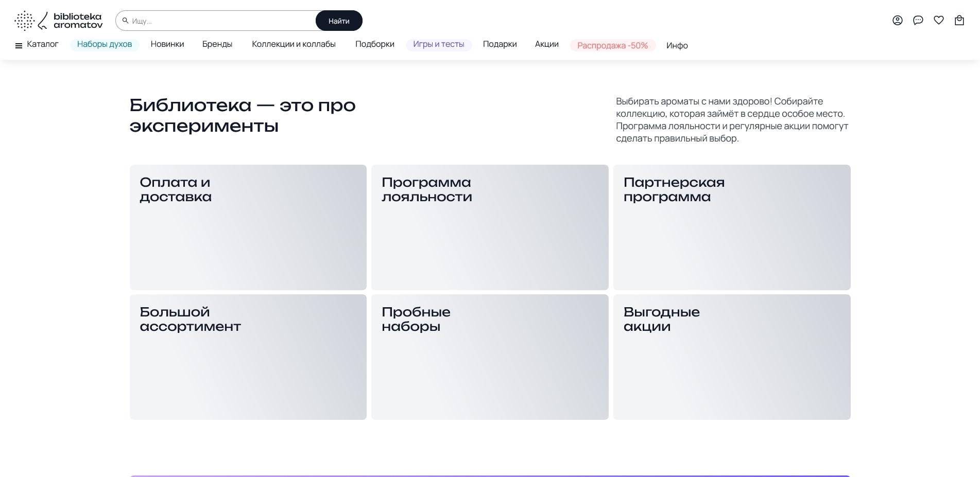View favorites via the heart icon
The height and width of the screenshot is (477, 980).
939,20
